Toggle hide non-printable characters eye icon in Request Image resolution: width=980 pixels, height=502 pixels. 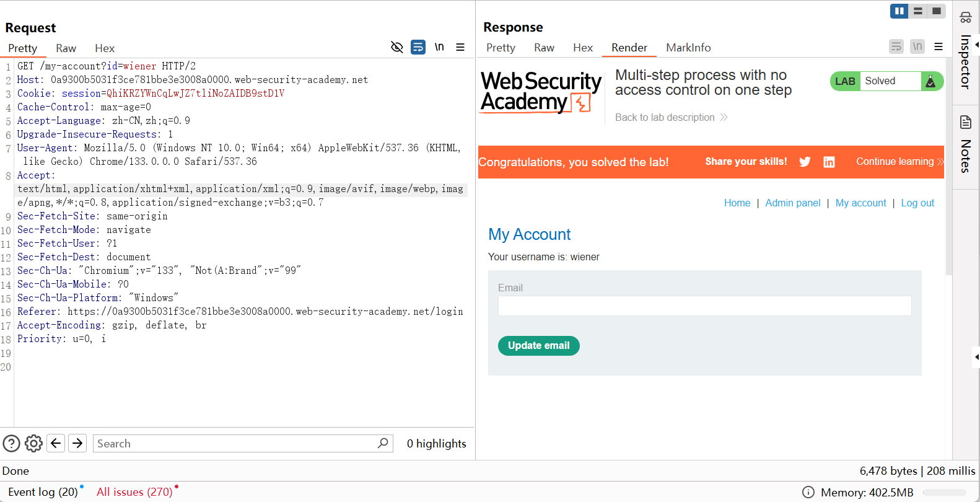click(397, 47)
